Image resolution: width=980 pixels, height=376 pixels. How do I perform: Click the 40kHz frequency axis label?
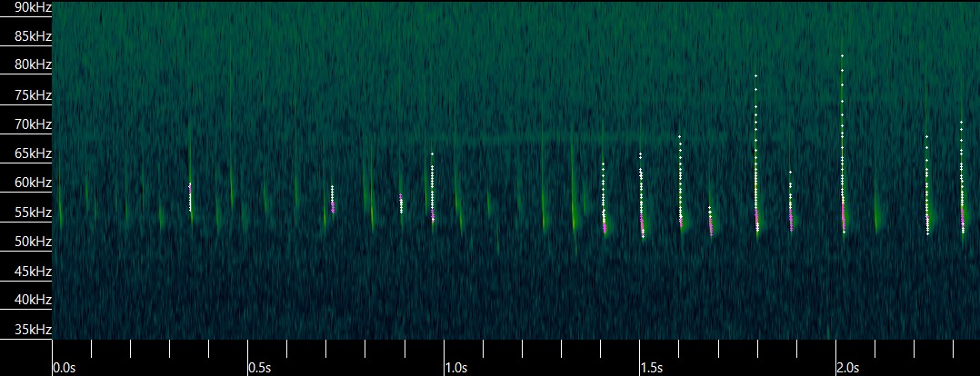(x=25, y=300)
